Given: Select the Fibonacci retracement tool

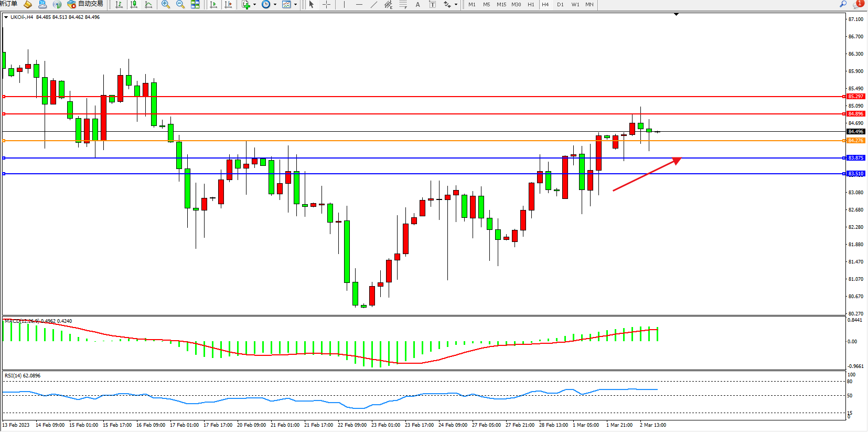Looking at the screenshot, I should click(403, 5).
